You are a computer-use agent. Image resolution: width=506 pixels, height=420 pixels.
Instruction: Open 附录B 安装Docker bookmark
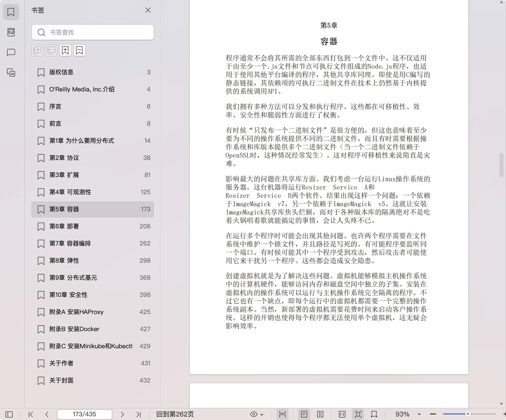tap(93, 329)
